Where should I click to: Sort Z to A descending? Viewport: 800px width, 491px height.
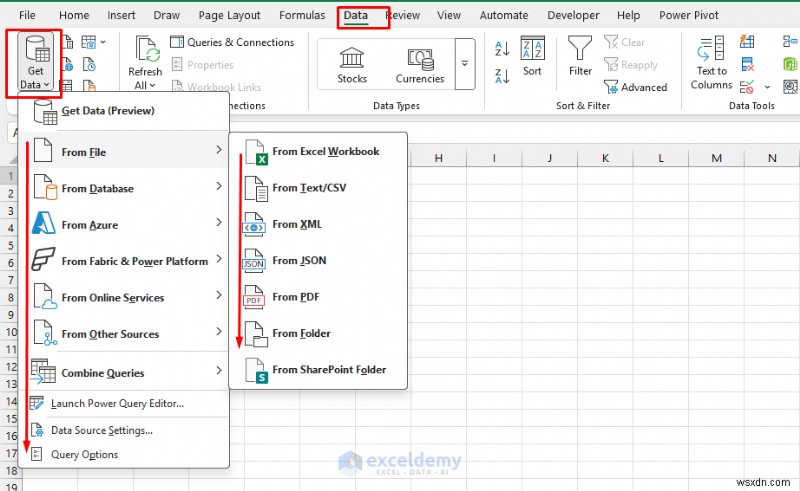pyautogui.click(x=503, y=77)
